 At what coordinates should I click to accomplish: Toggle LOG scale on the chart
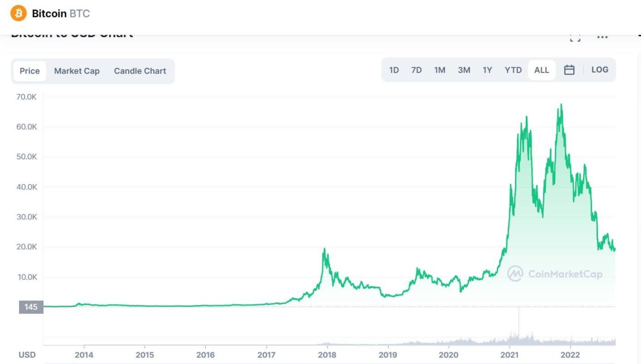tap(599, 70)
